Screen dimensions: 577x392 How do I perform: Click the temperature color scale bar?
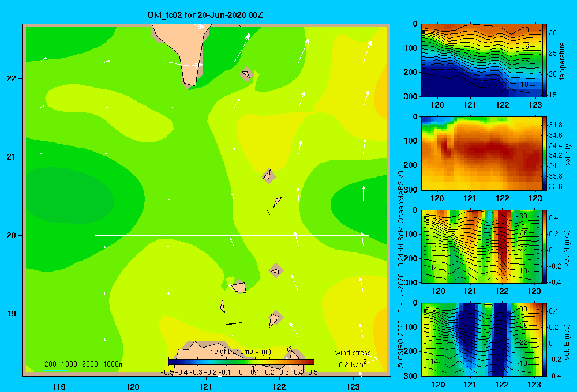pos(545,60)
